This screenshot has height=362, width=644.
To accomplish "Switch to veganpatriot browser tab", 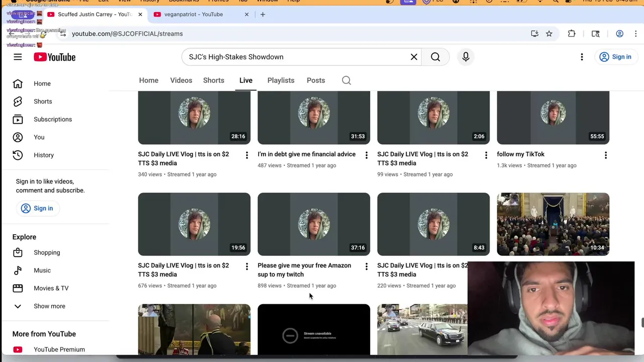I will pos(200,15).
